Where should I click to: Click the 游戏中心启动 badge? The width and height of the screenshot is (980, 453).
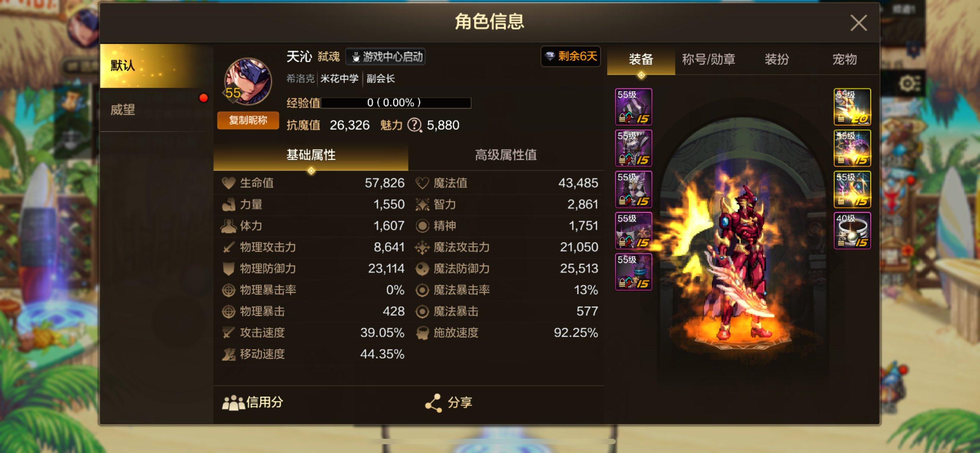click(385, 57)
